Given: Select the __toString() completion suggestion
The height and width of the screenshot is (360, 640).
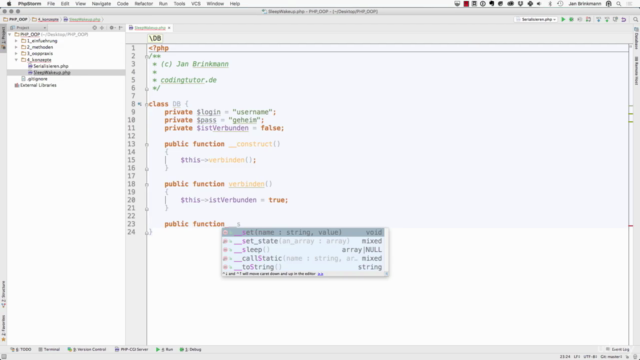Looking at the screenshot, I should click(x=303, y=267).
